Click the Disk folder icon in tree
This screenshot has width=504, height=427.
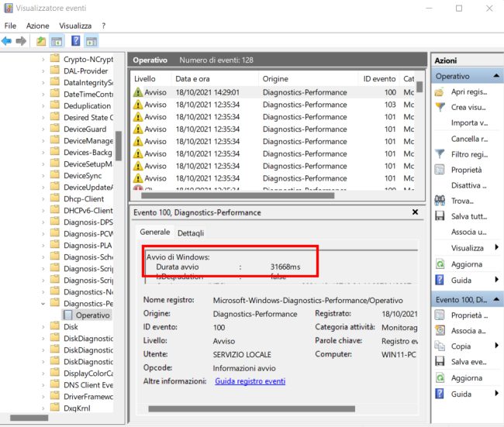point(55,326)
